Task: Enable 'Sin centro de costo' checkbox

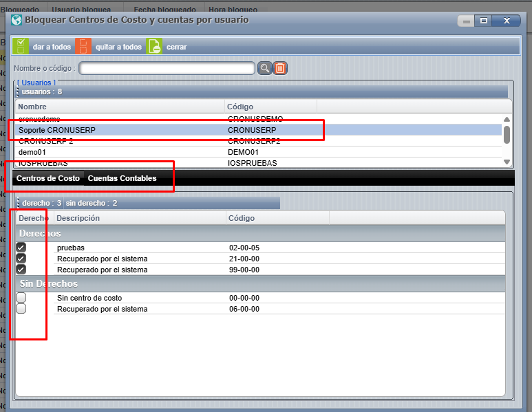Action: click(x=21, y=298)
